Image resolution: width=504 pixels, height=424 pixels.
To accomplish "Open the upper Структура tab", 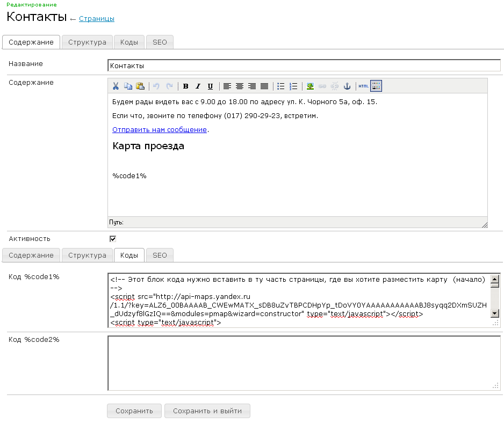I will click(x=87, y=42).
